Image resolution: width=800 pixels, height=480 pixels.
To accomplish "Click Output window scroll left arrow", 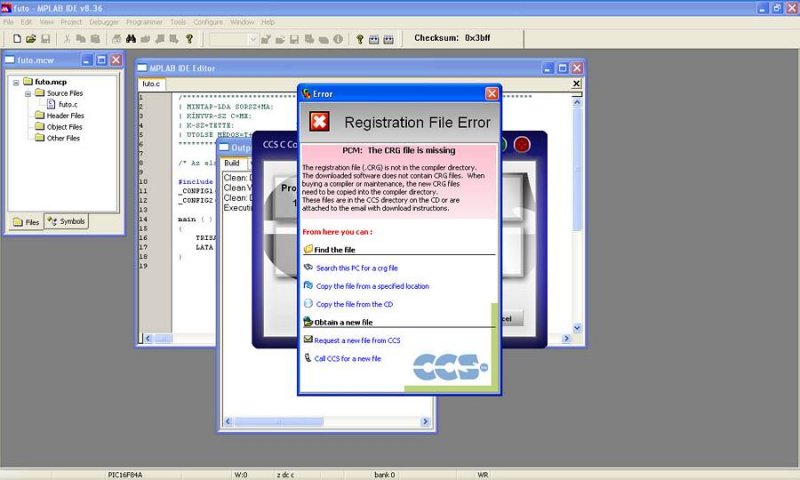I will [228, 422].
